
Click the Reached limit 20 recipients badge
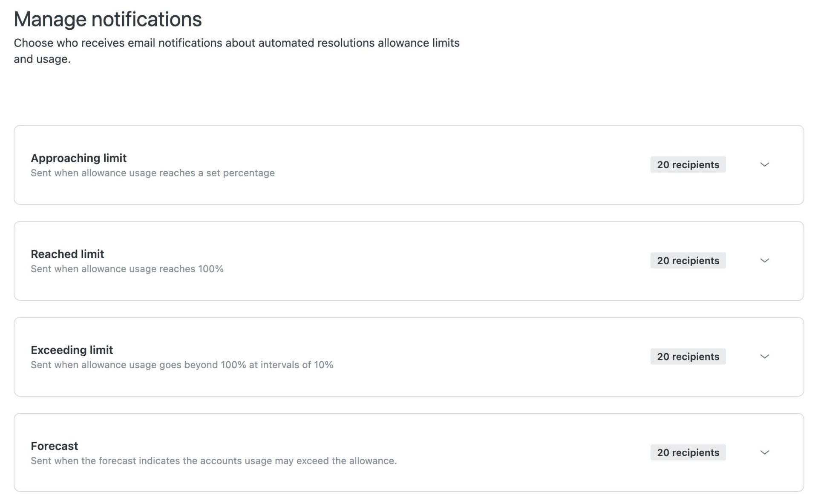pos(688,260)
